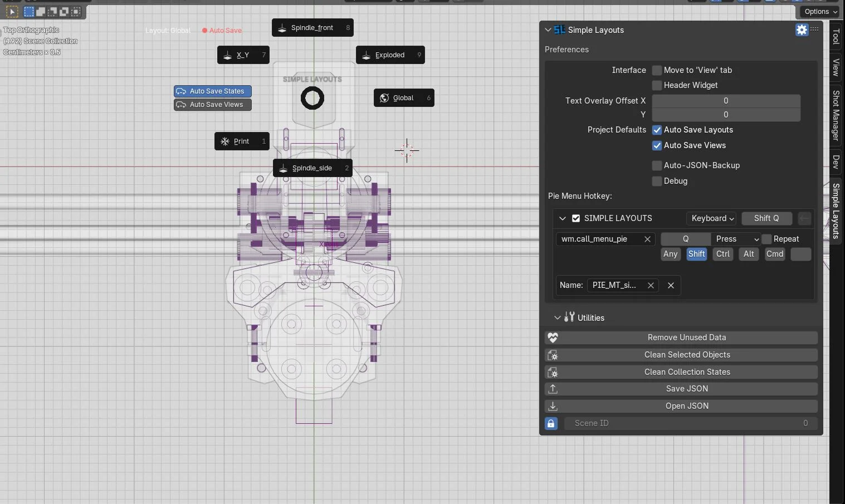The image size is (845, 504).
Task: Collapse the Utilities section
Action: pos(557,317)
